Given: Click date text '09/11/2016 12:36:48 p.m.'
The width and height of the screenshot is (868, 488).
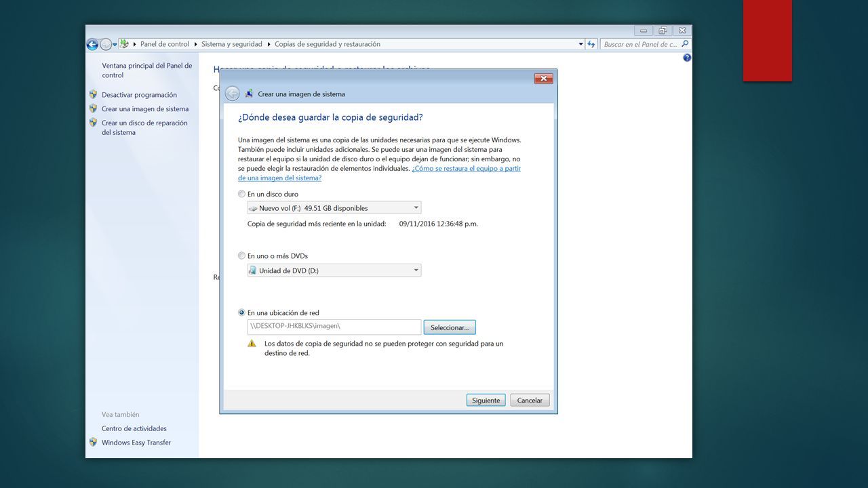Looking at the screenshot, I should [438, 224].
